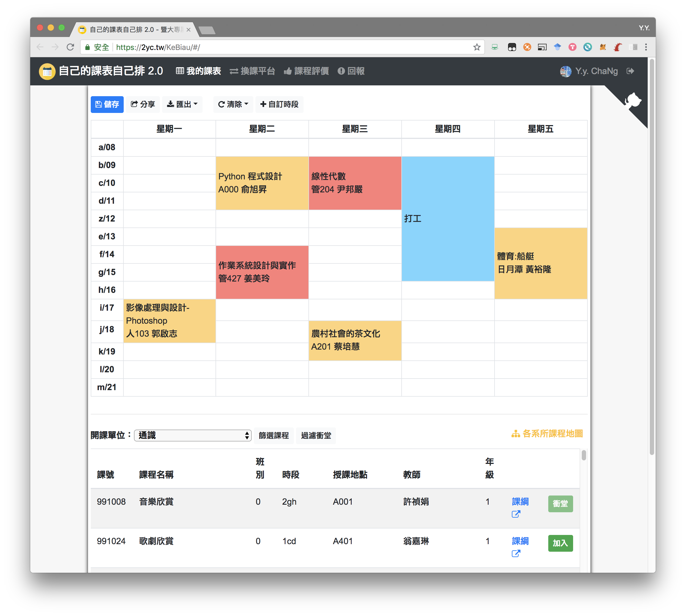Toggle the 過濾衝堂 conflict filter
This screenshot has height=616, width=686.
316,436
